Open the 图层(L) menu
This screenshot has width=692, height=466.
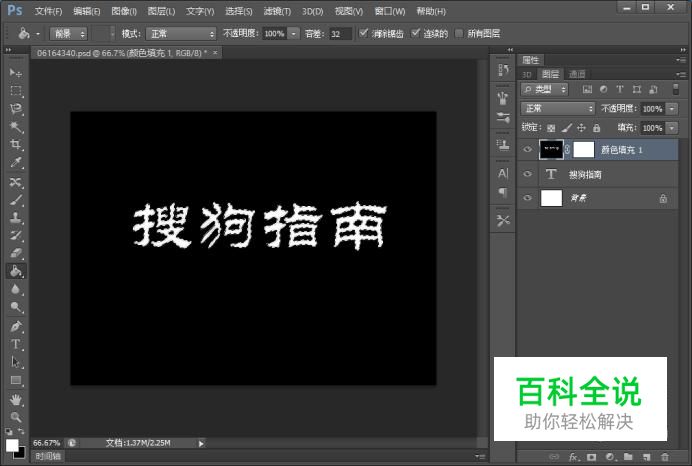[x=161, y=11]
